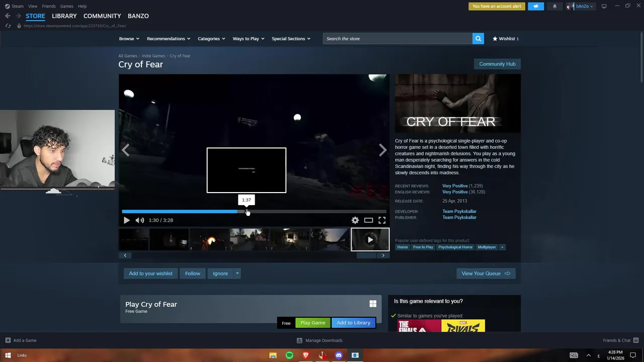Click the browser forward arrow
This screenshot has width=644, height=362.
coord(18,16)
